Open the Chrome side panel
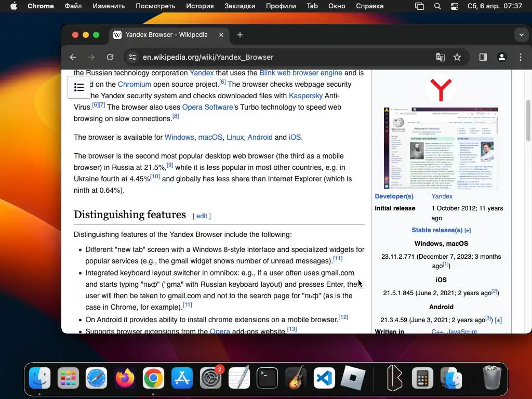This screenshot has width=532, height=399. 483,57
